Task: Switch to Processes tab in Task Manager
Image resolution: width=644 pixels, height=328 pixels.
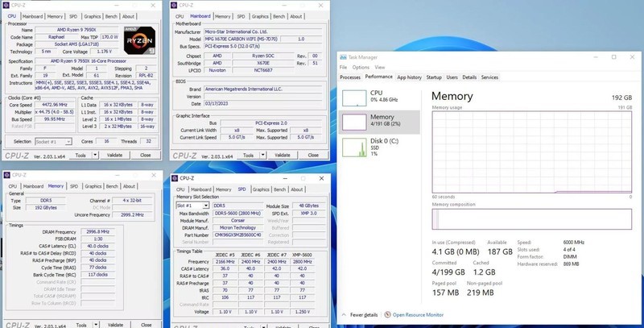Action: [x=350, y=77]
